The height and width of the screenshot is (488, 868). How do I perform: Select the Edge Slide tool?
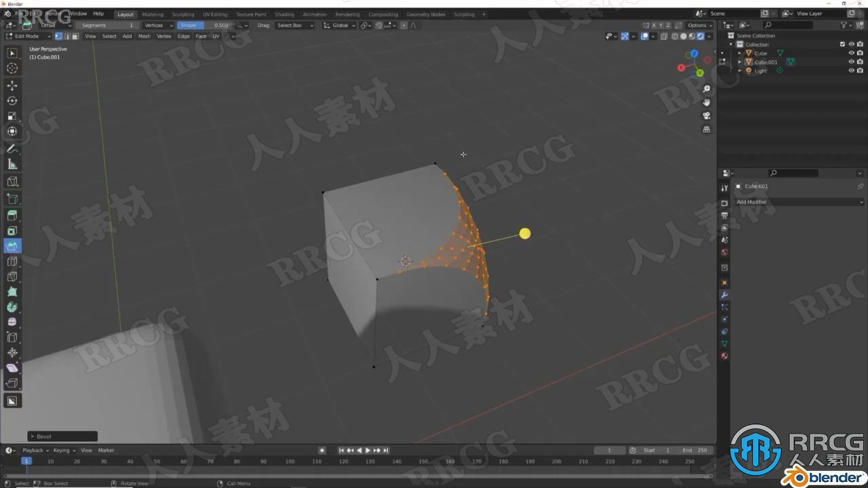point(12,338)
